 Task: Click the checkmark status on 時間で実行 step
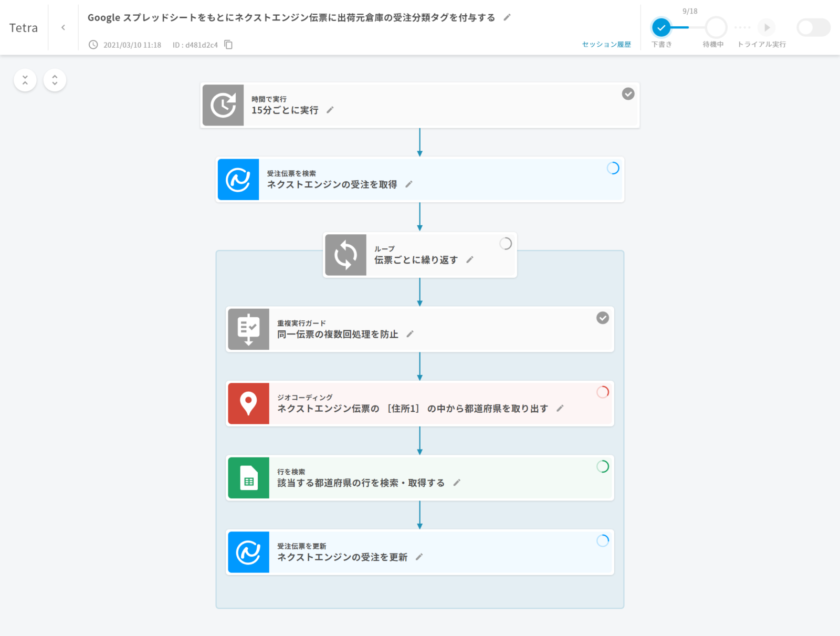(x=628, y=94)
